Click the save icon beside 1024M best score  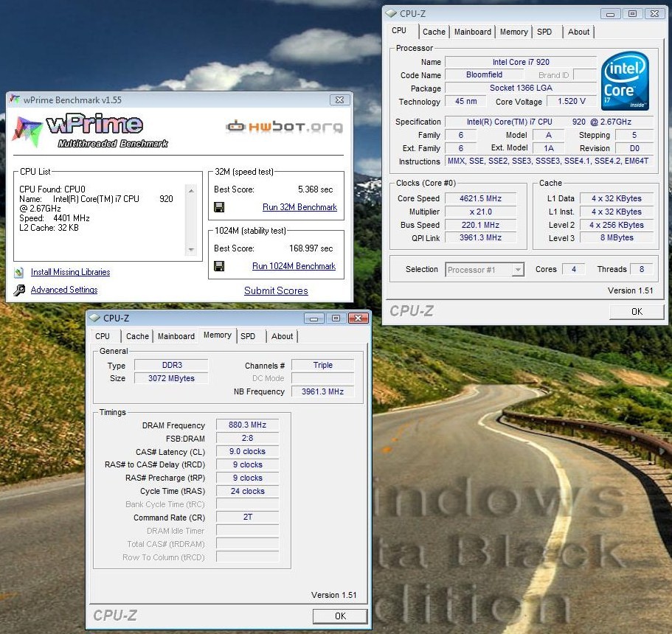point(219,266)
